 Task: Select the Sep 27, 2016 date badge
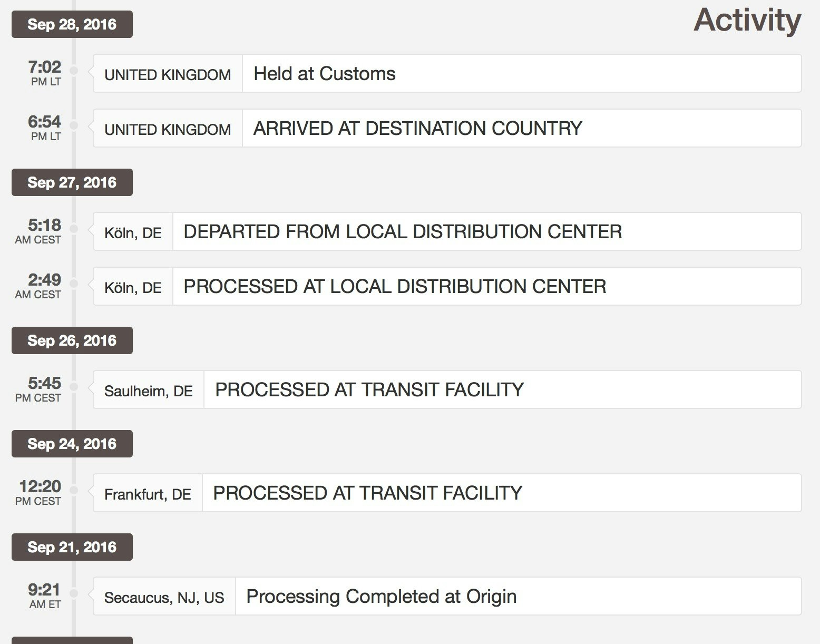72,182
